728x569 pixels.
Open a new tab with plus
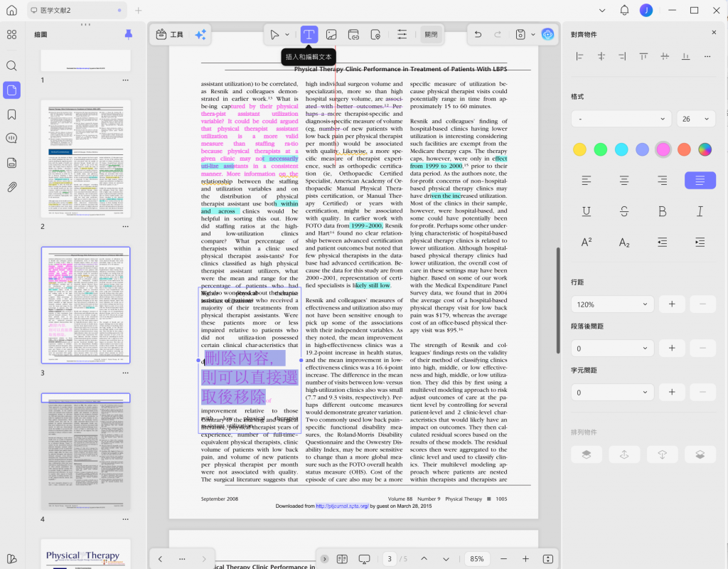[139, 10]
